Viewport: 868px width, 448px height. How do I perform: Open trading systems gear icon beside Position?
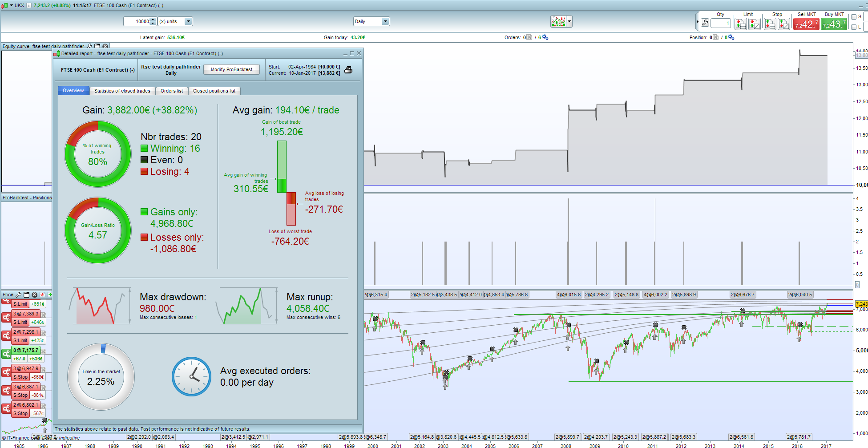[731, 37]
